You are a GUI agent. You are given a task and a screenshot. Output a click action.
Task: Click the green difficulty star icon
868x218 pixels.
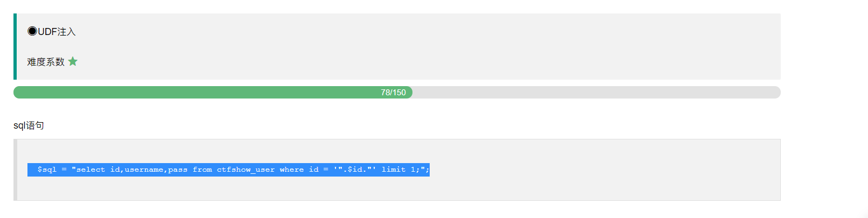tap(73, 61)
